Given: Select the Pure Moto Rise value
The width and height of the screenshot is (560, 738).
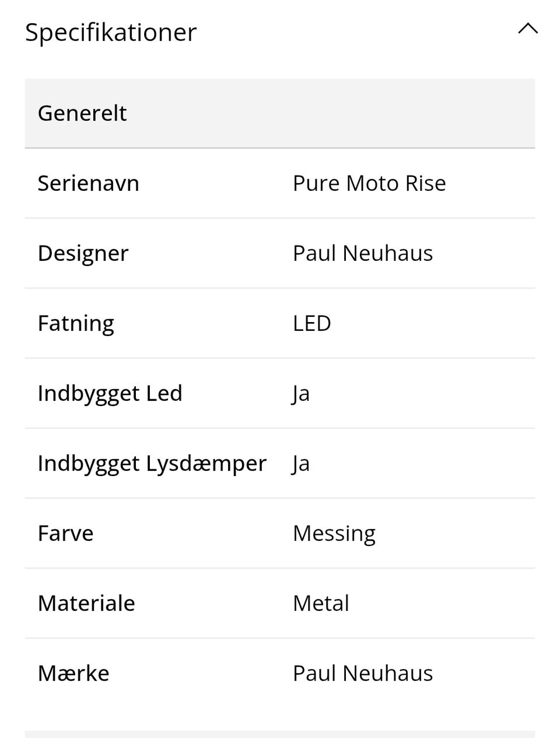Looking at the screenshot, I should (369, 183).
